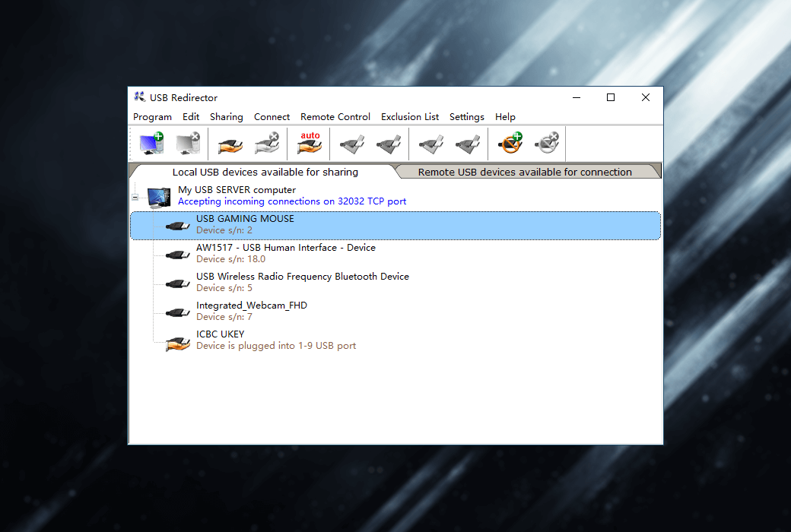The width and height of the screenshot is (791, 532).
Task: Open the Settings menu
Action: coord(466,117)
